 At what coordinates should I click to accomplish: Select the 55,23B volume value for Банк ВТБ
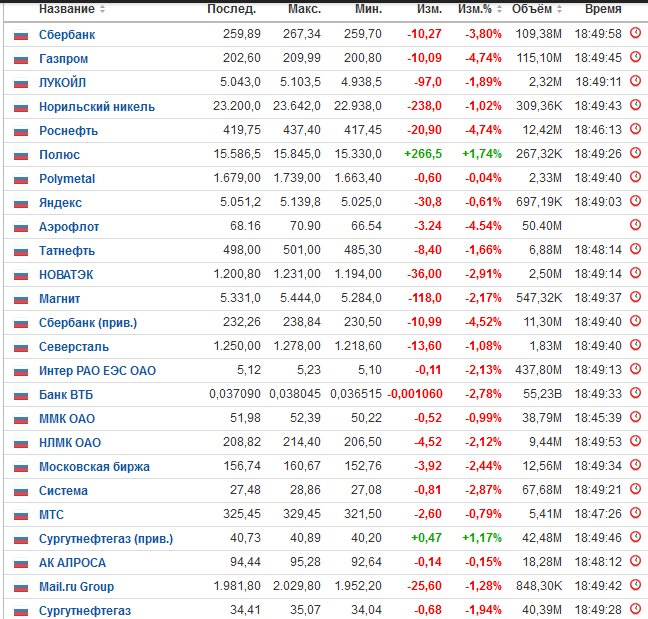[x=542, y=393]
